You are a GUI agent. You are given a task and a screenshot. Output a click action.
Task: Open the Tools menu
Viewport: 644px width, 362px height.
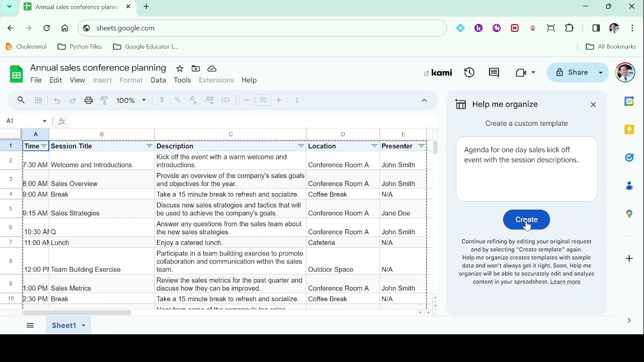pos(183,80)
